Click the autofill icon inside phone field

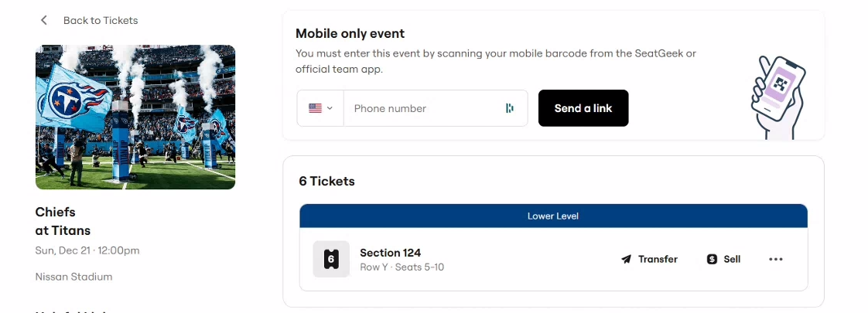pyautogui.click(x=509, y=108)
